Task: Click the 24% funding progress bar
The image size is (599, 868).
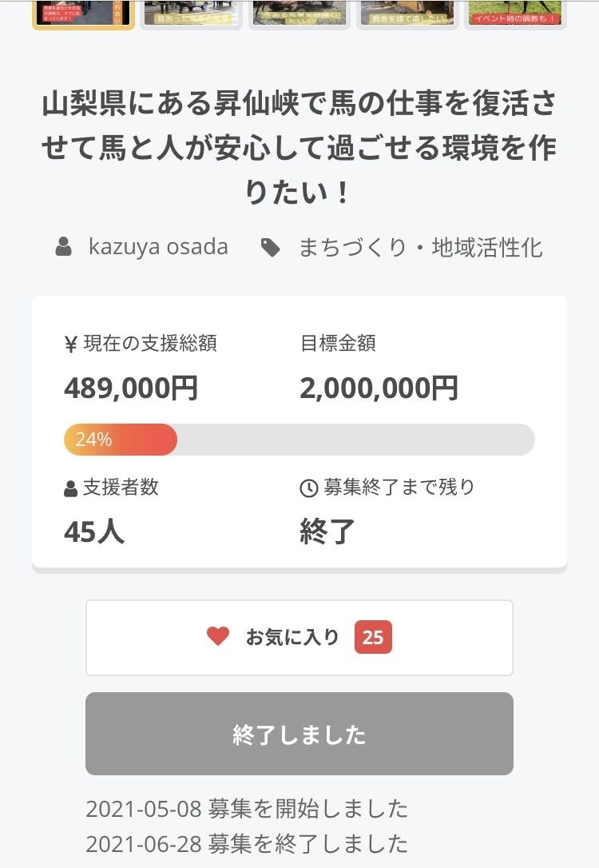Action: pos(299,440)
